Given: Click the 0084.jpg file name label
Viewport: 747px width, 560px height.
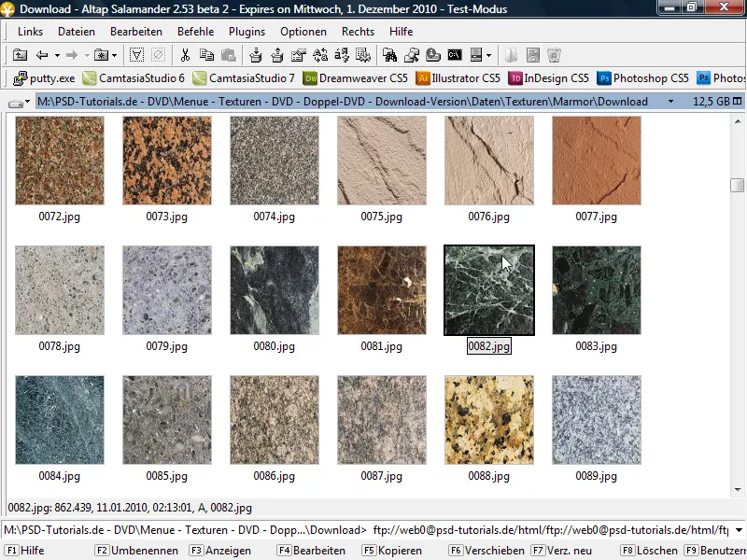Looking at the screenshot, I should tap(60, 476).
